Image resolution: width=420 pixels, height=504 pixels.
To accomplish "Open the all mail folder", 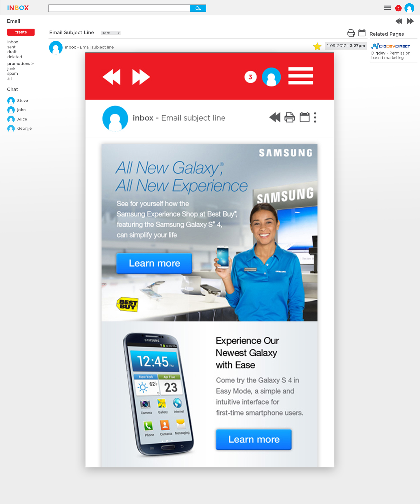I will [10, 79].
